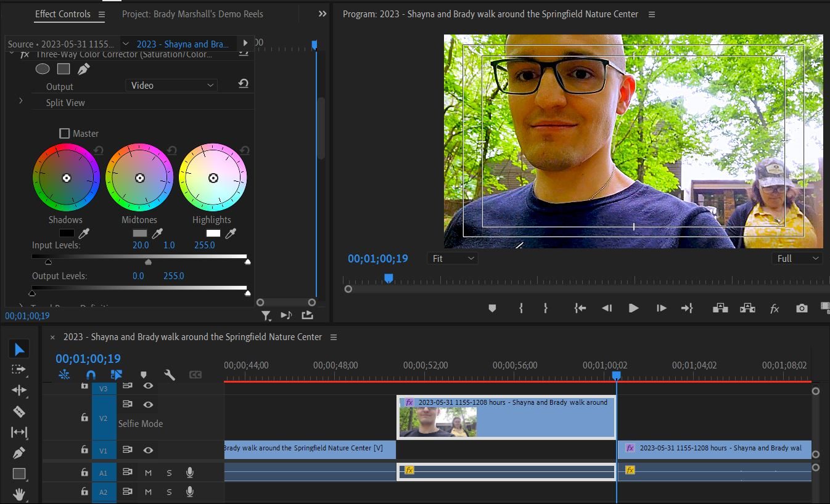Export frame with camera icon

[802, 308]
